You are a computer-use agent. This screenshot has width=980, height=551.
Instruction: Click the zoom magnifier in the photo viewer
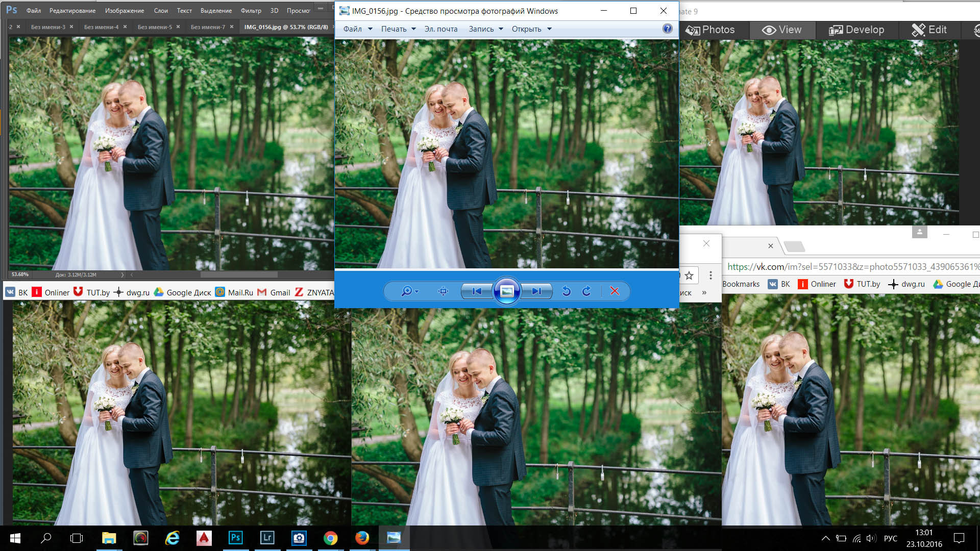point(407,291)
